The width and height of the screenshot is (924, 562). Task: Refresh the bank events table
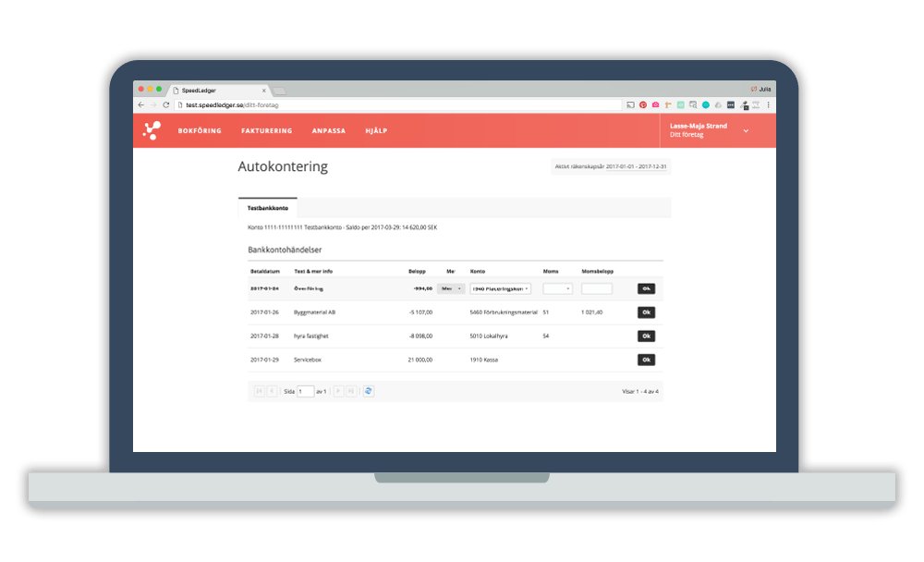(x=369, y=391)
